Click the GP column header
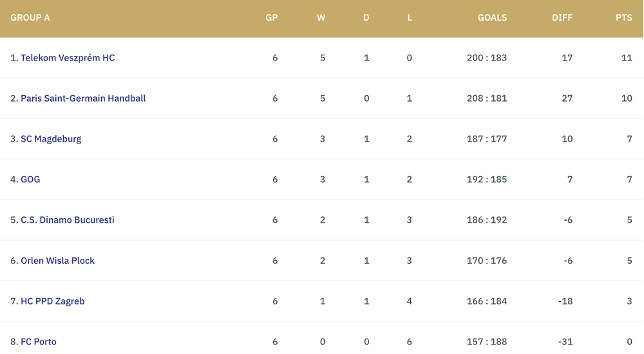Viewport: 644px width, 354px height. (272, 17)
